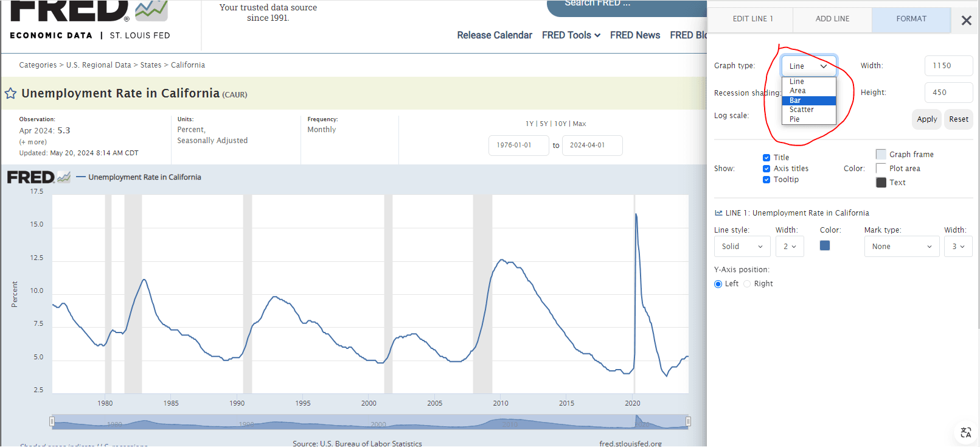Click the line chart icon beside LINE 1

pyautogui.click(x=718, y=213)
